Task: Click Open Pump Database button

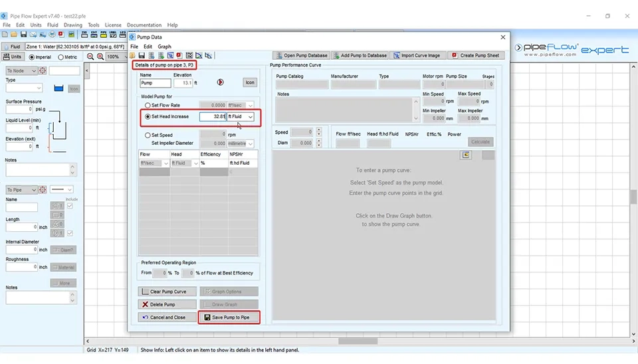Action: 301,56
